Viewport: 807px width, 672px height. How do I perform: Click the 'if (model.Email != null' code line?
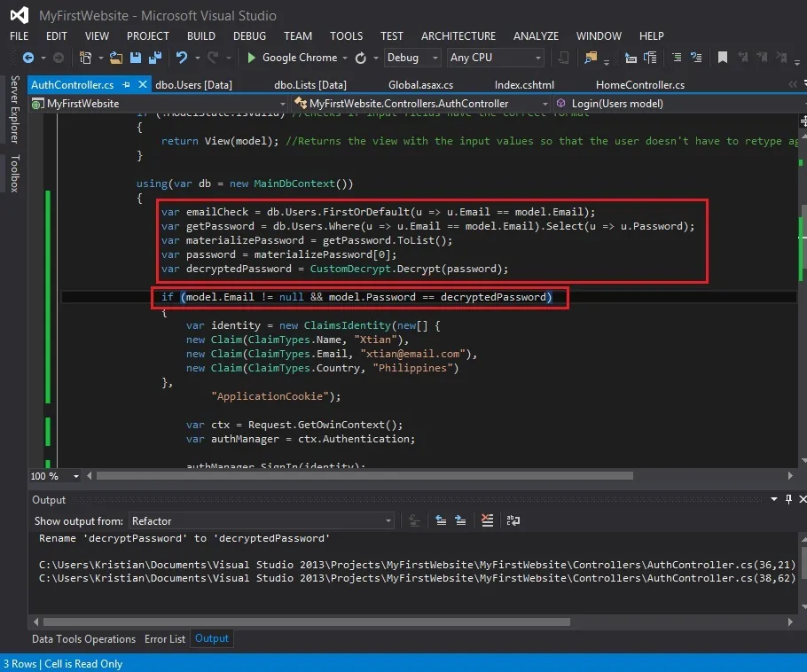[356, 297]
